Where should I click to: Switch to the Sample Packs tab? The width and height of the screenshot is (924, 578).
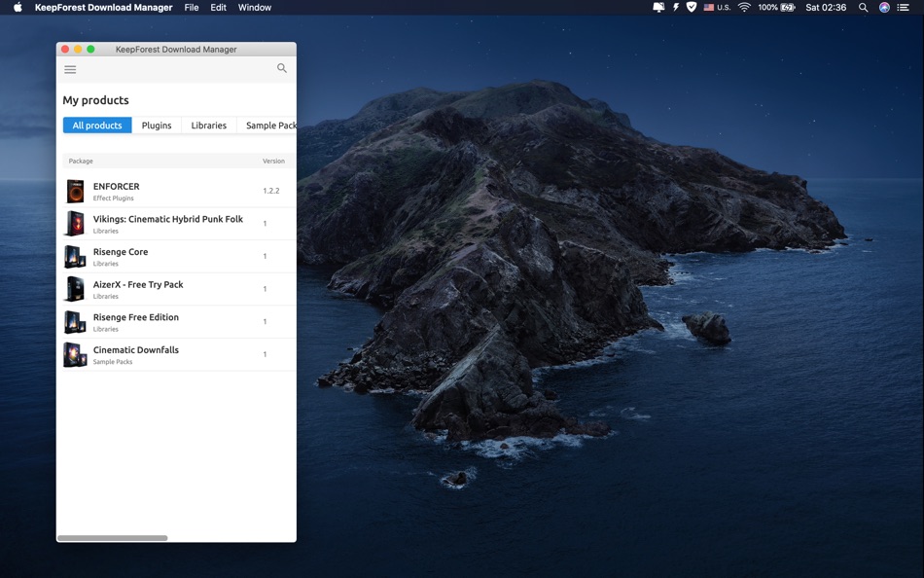(268, 126)
